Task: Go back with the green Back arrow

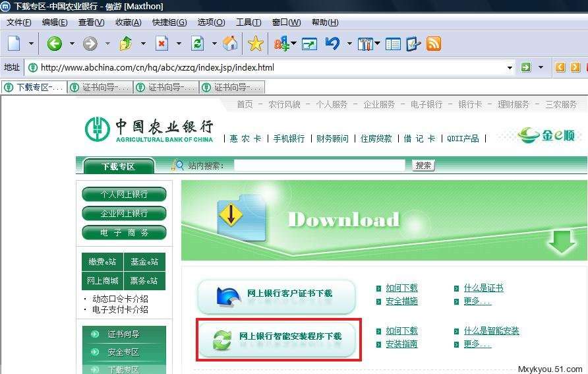Action: 54,44
